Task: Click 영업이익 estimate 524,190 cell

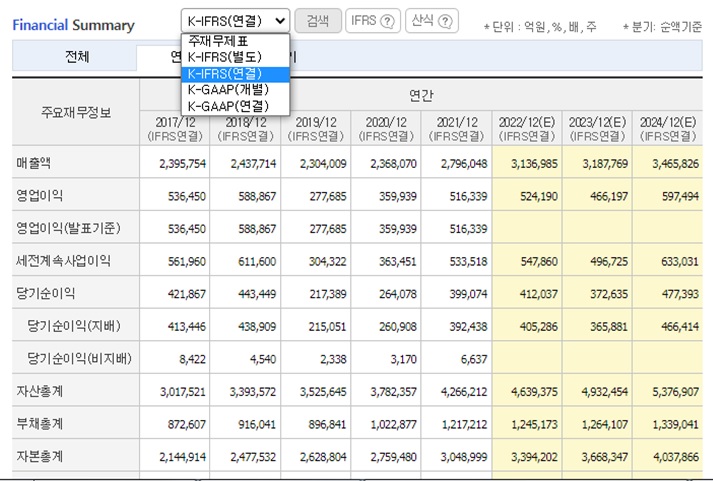Action: (539, 196)
